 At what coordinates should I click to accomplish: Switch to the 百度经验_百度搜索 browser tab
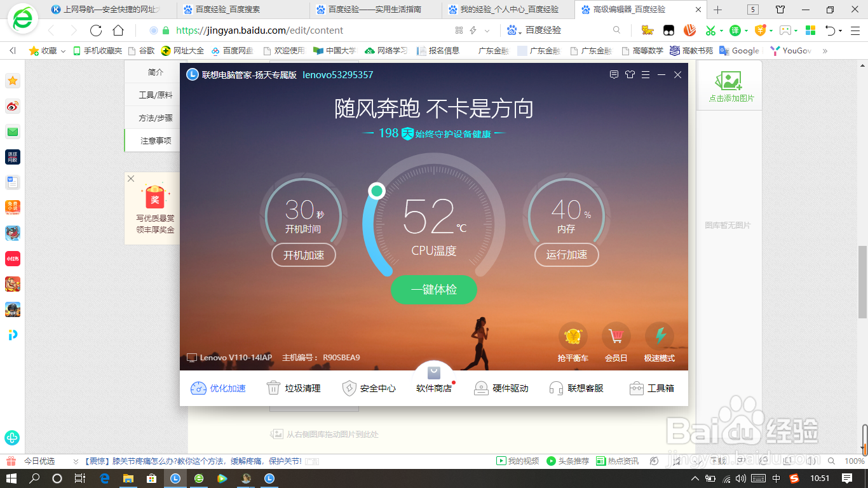(x=243, y=10)
